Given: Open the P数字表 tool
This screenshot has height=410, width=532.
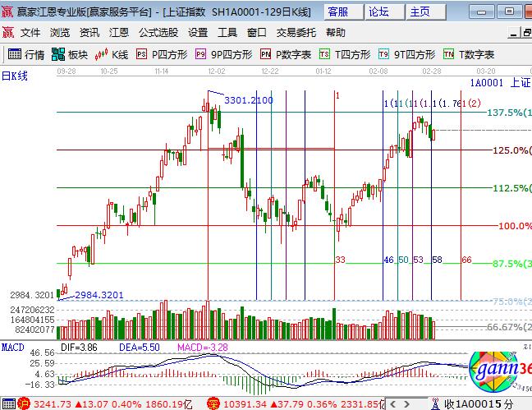Looking at the screenshot, I should tap(286, 54).
